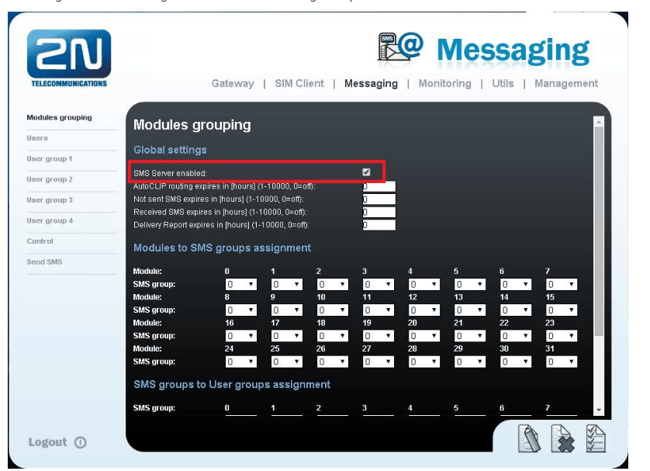This screenshot has width=650, height=471.
Task: Open the Monitoring tab
Action: click(x=445, y=84)
